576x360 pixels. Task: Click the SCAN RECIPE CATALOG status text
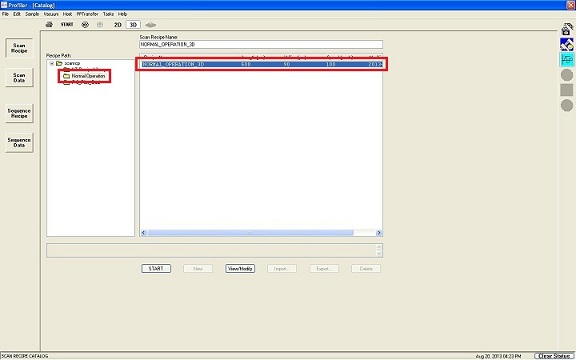click(25, 356)
